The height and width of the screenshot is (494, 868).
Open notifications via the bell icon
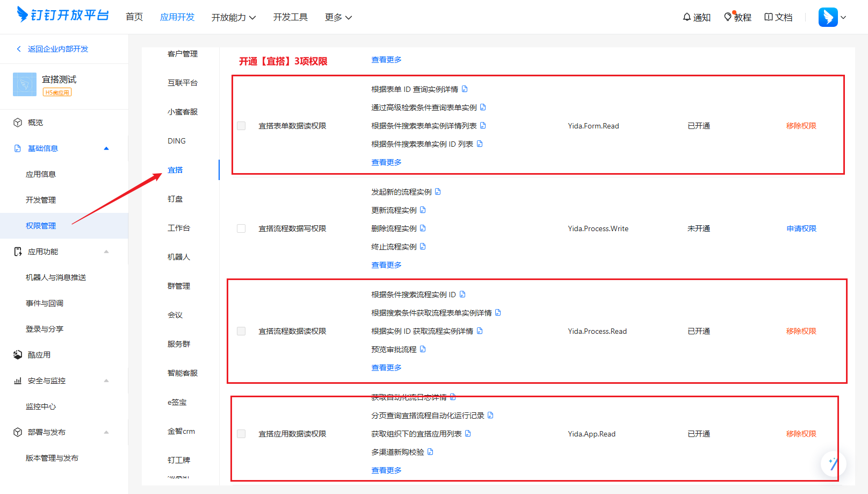[686, 17]
